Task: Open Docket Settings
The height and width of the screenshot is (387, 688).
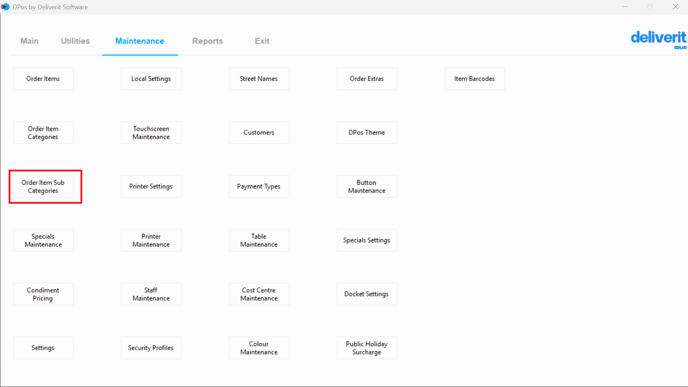Action: click(x=367, y=294)
